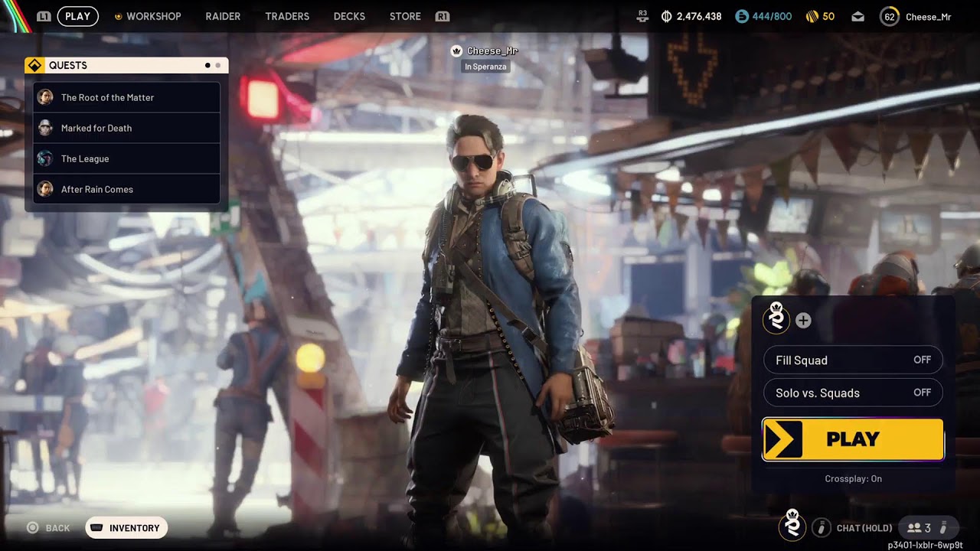
Task: Click the L1 shoulder button prompt
Action: (44, 16)
